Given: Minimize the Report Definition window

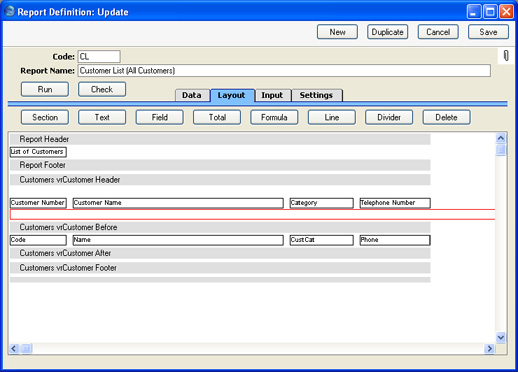Looking at the screenshot, I should coord(474,12).
